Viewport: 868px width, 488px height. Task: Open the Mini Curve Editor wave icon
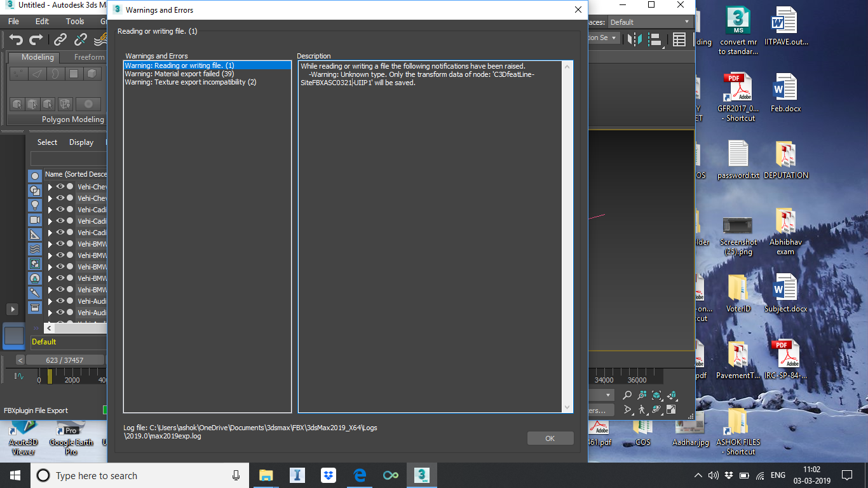tap(19, 376)
